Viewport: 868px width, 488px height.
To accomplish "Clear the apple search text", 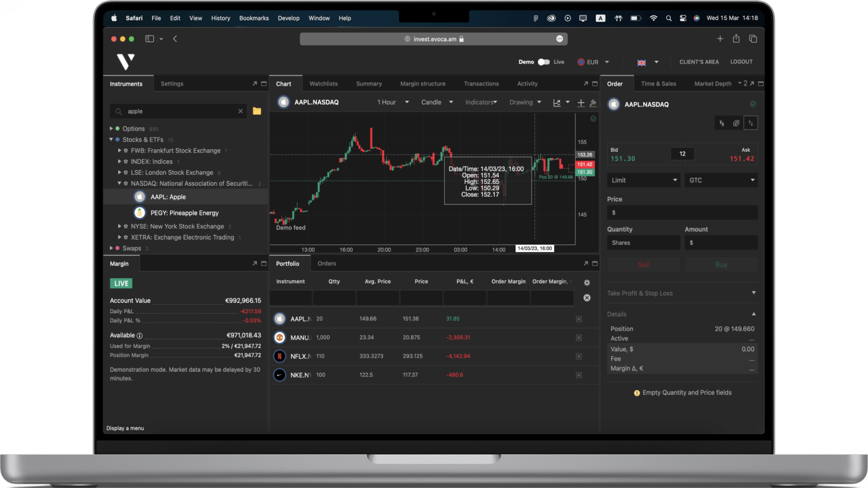I will [241, 111].
